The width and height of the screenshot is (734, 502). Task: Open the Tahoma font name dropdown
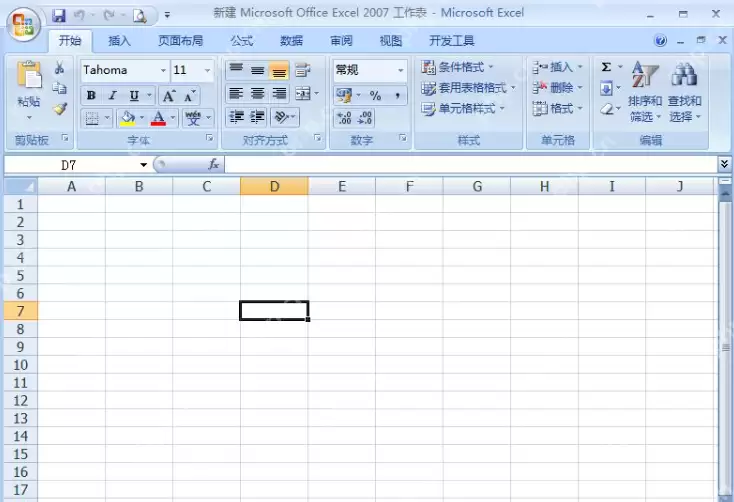[163, 70]
